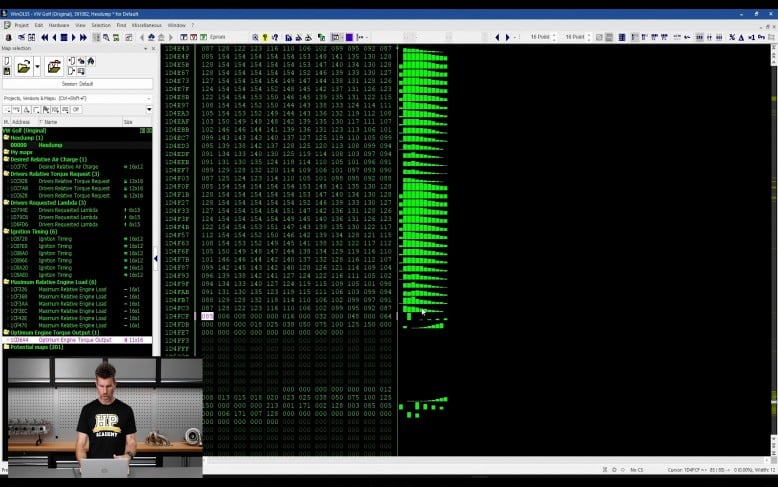Click the blue right triangle in the second toolbar
This screenshot has width=778, height=487.
pyautogui.click(x=507, y=37)
